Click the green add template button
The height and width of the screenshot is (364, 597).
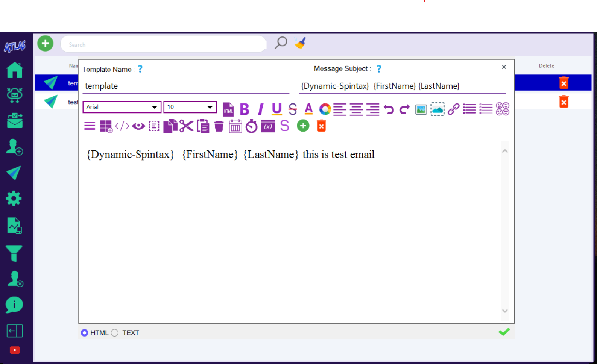(45, 44)
